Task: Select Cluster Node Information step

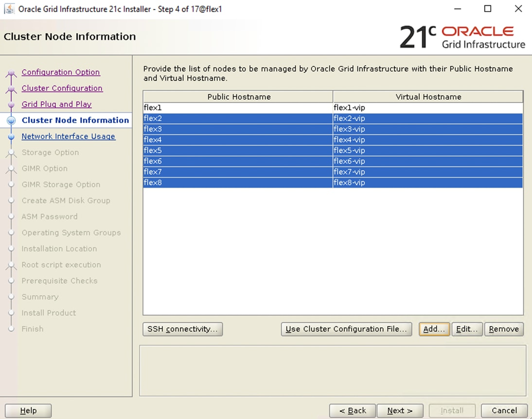Action: click(x=75, y=120)
